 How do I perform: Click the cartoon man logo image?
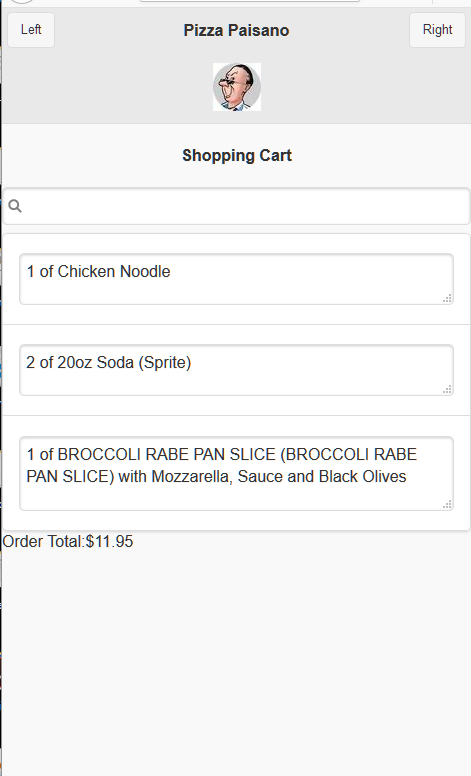[237, 87]
